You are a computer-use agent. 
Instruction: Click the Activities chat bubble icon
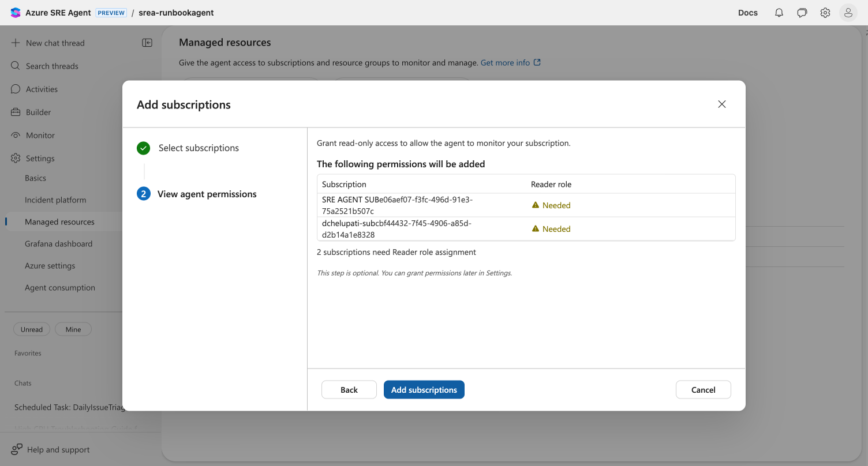tap(16, 89)
